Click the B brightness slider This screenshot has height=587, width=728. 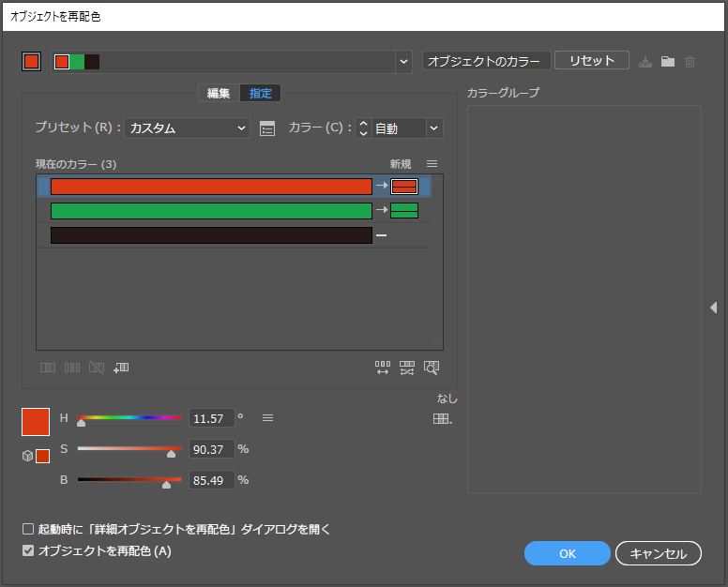[129, 480]
